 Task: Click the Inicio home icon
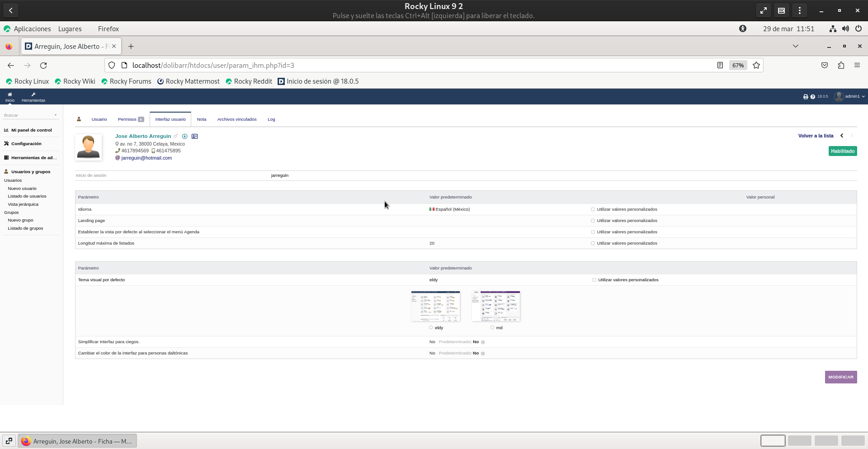9,95
